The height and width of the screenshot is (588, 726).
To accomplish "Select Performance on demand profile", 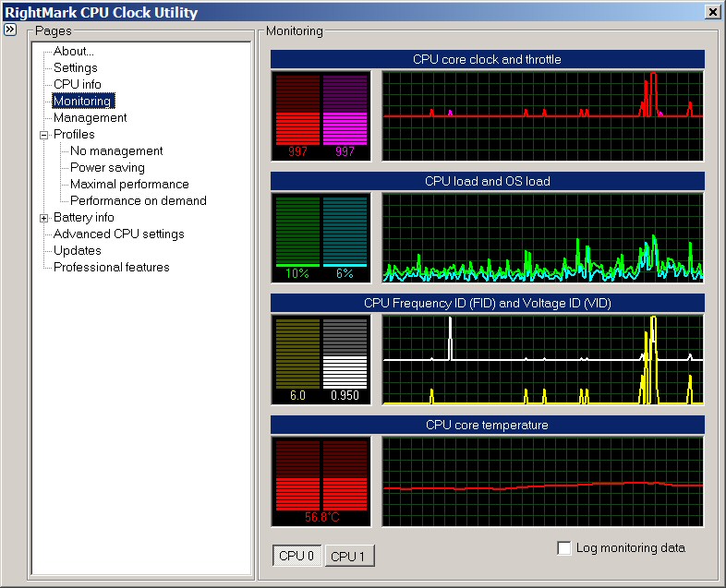I will [x=139, y=201].
